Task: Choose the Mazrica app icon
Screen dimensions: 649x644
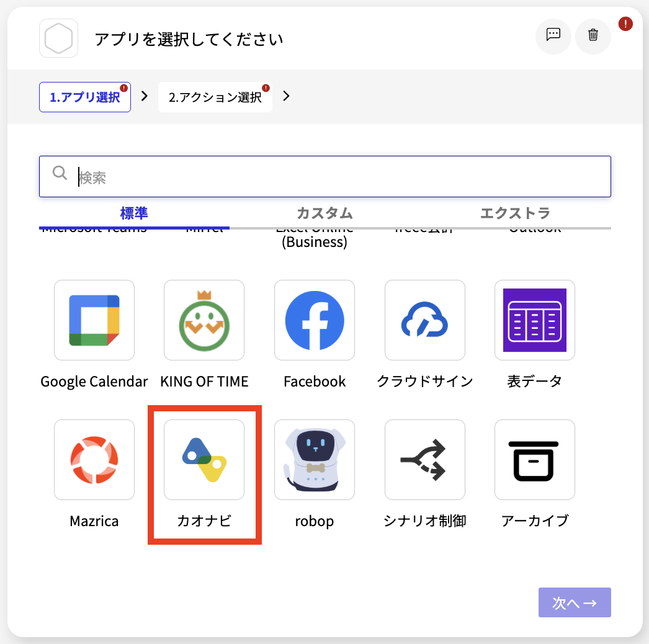Action: coord(94,460)
